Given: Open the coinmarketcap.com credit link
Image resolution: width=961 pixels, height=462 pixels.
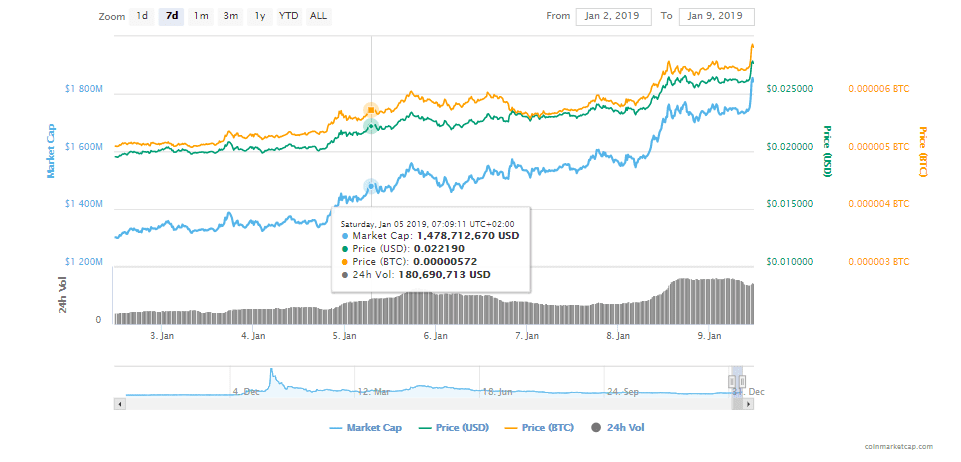Looking at the screenshot, I should pyautogui.click(x=899, y=447).
